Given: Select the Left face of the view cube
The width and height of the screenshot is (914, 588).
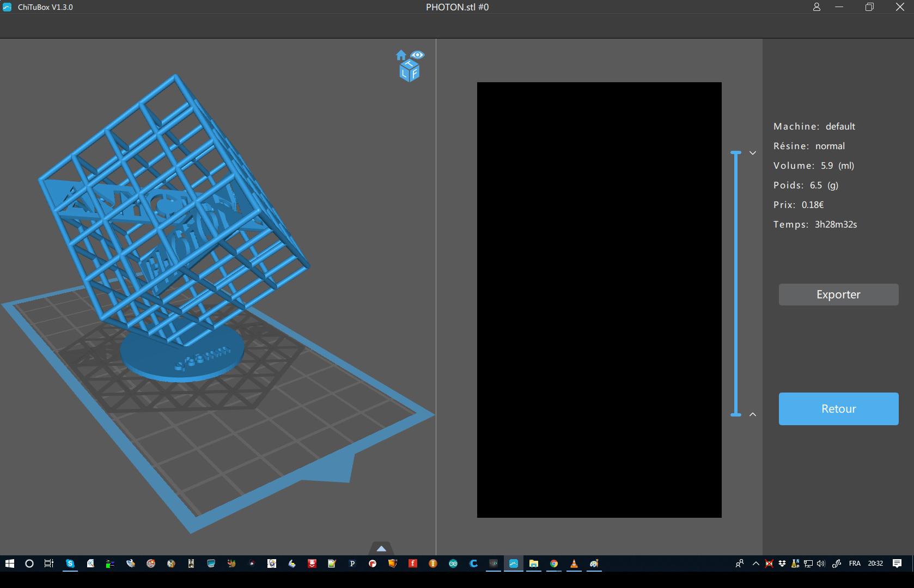Looking at the screenshot, I should pyautogui.click(x=405, y=73).
